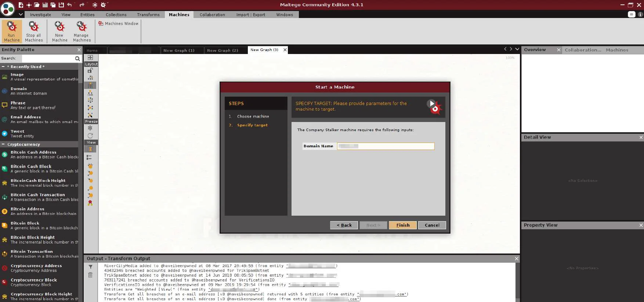Click the Domain Name input field
Screen dimensions: 644x302
point(386,146)
